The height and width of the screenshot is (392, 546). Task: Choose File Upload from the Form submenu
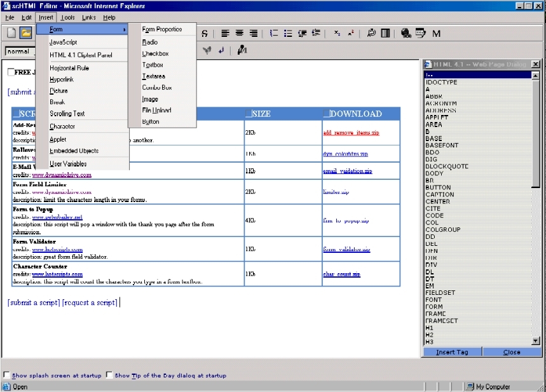coord(162,111)
